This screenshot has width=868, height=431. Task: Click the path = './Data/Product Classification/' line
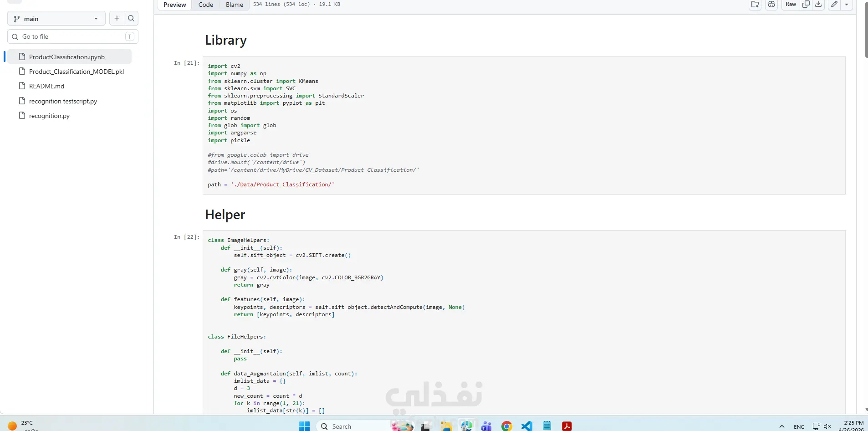271,185
